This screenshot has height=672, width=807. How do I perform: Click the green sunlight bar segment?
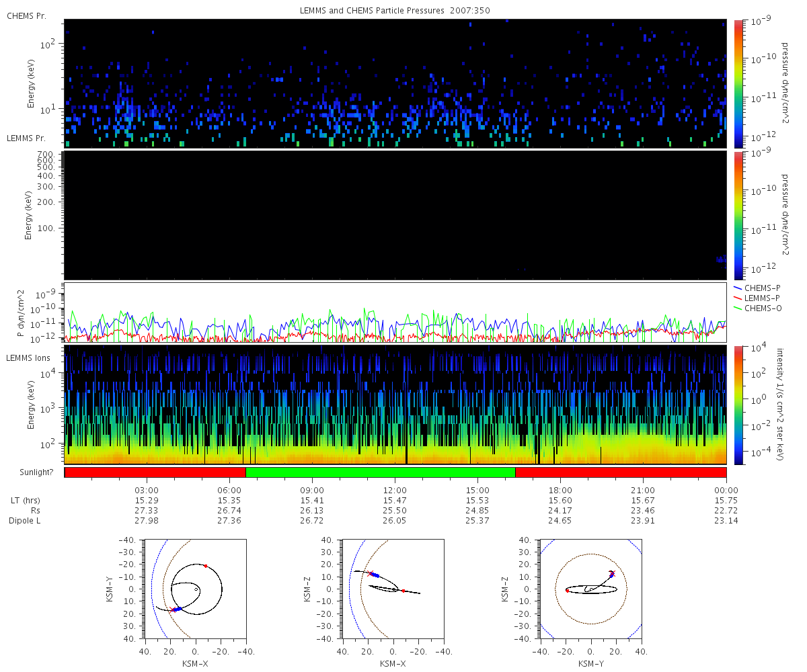tap(381, 472)
